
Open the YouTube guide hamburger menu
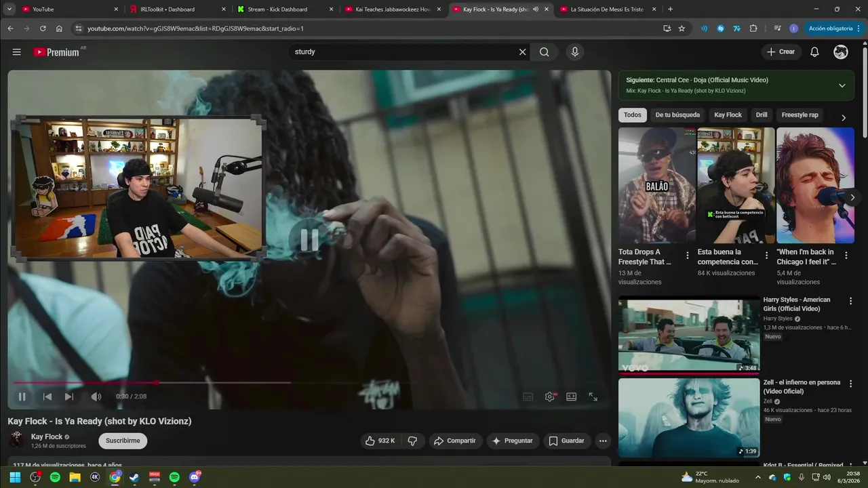pos(17,52)
